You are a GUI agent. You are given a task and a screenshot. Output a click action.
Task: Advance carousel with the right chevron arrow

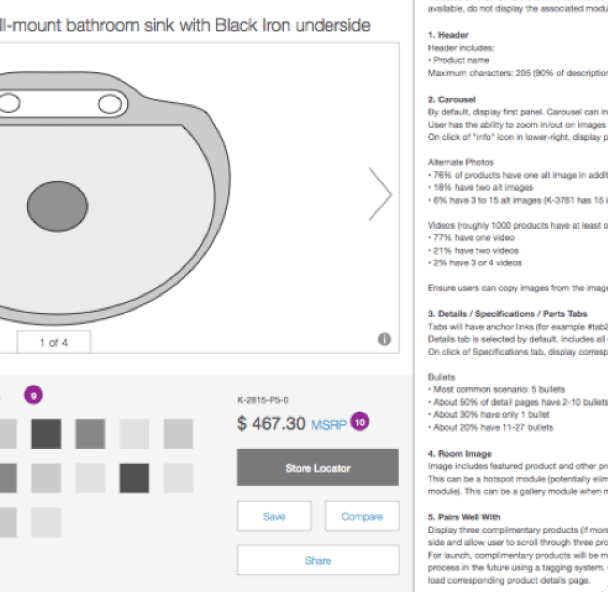pos(380,194)
